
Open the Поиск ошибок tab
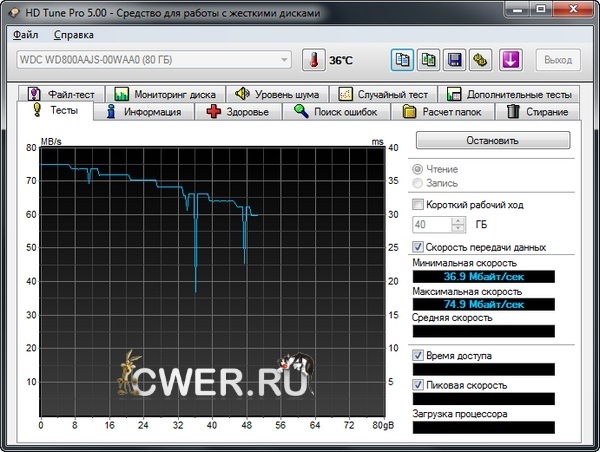(x=336, y=112)
